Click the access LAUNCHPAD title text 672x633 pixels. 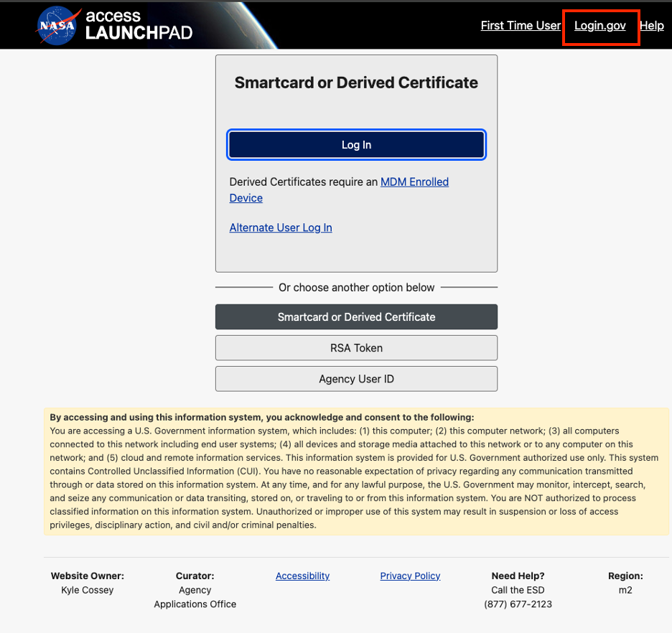tap(139, 25)
